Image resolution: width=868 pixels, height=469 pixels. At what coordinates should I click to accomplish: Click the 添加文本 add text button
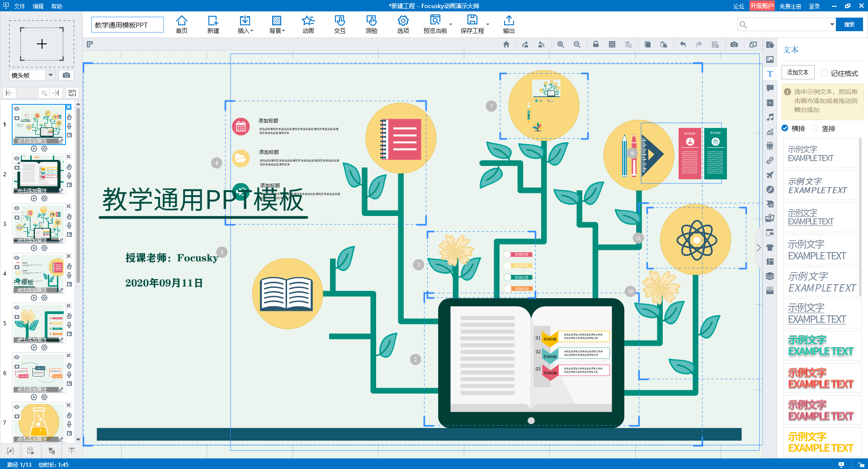click(x=797, y=72)
